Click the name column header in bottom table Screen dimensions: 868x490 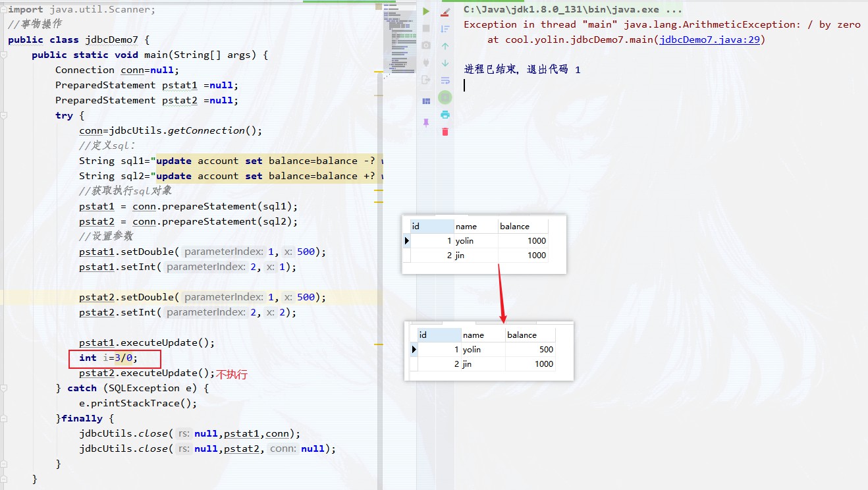(x=481, y=335)
